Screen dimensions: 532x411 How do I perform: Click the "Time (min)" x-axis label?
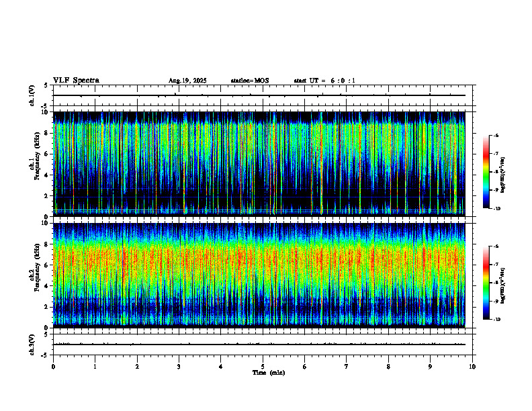(269, 373)
